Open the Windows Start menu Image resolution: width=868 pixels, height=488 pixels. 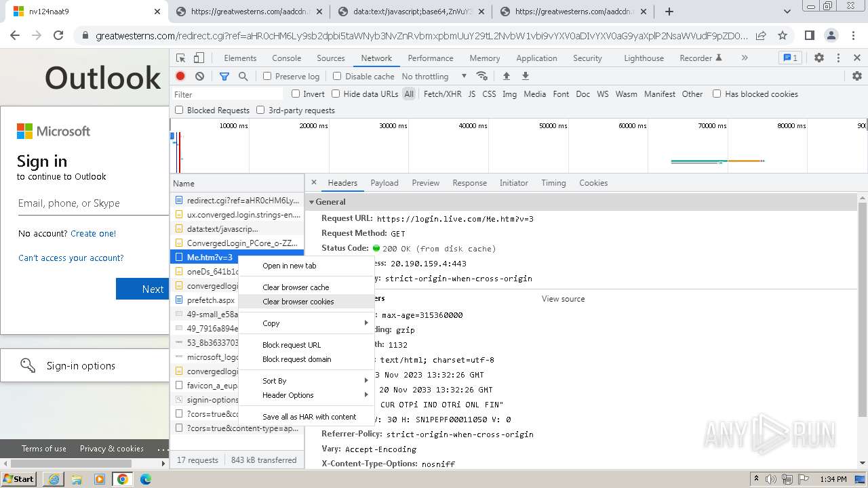(18, 479)
